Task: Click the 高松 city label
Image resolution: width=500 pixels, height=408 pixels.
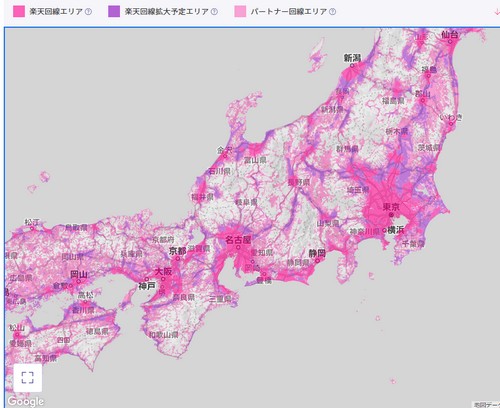Action: [86, 295]
